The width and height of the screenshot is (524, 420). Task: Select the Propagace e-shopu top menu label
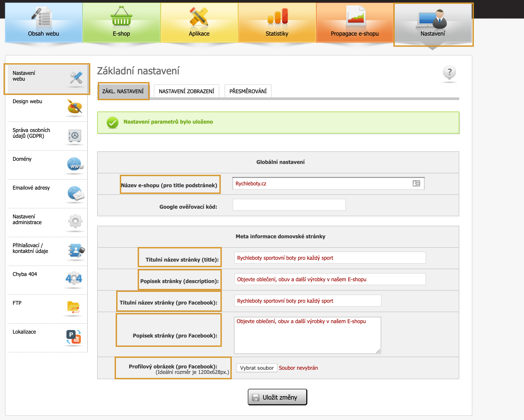tap(355, 34)
